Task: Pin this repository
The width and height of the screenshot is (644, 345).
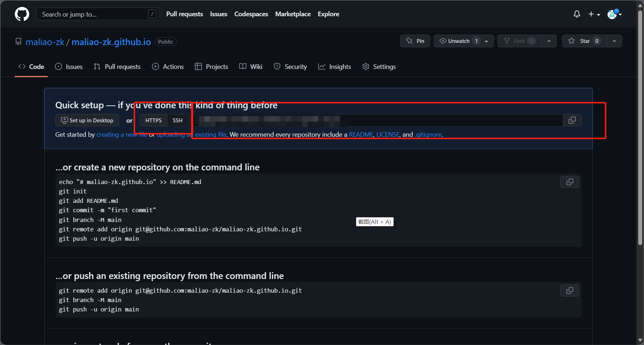Action: tap(415, 41)
